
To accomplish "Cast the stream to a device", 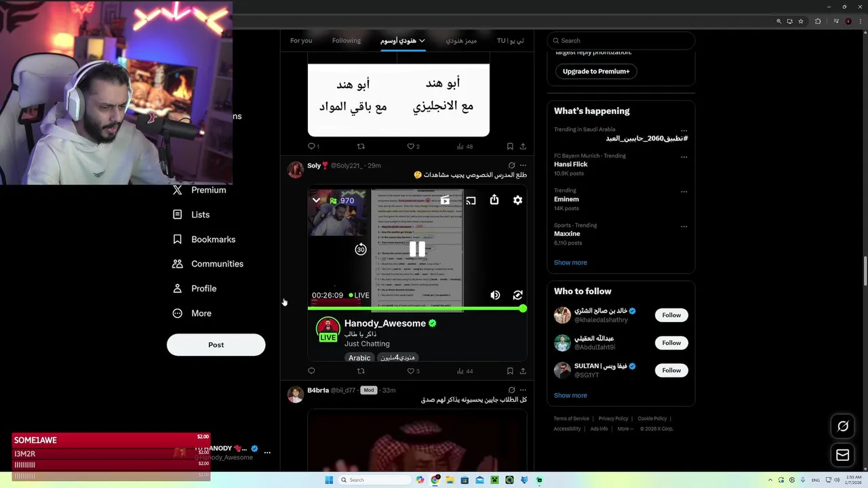I will click(x=471, y=200).
